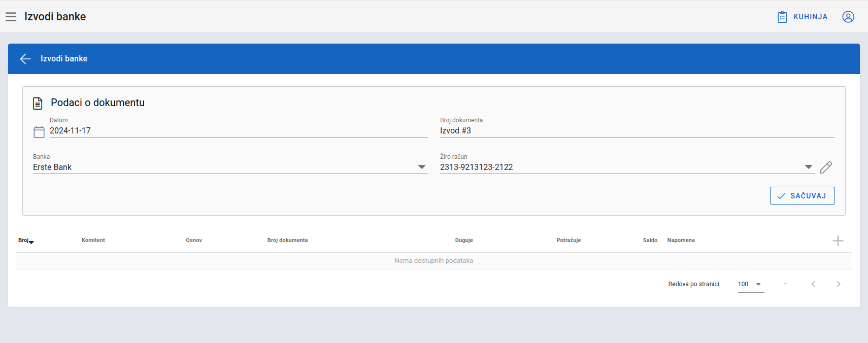
Task: Open the user account profile icon
Action: click(848, 17)
